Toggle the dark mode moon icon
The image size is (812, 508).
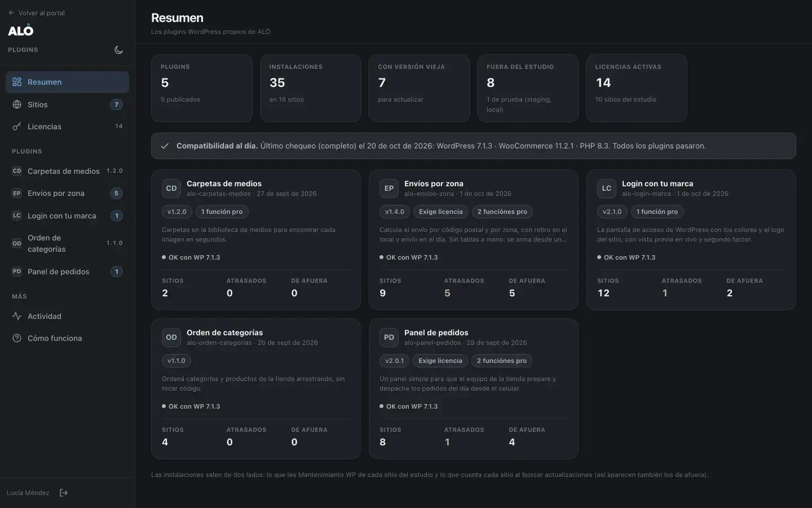click(x=118, y=50)
